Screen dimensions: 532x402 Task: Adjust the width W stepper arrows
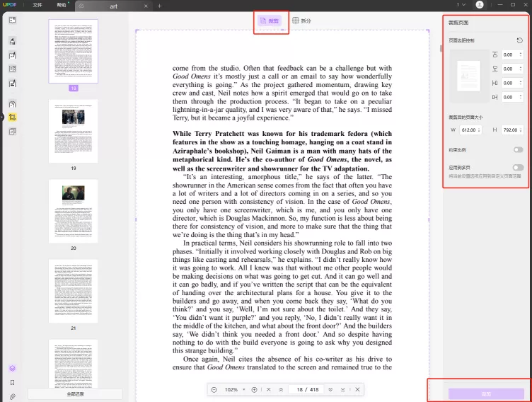click(x=479, y=130)
